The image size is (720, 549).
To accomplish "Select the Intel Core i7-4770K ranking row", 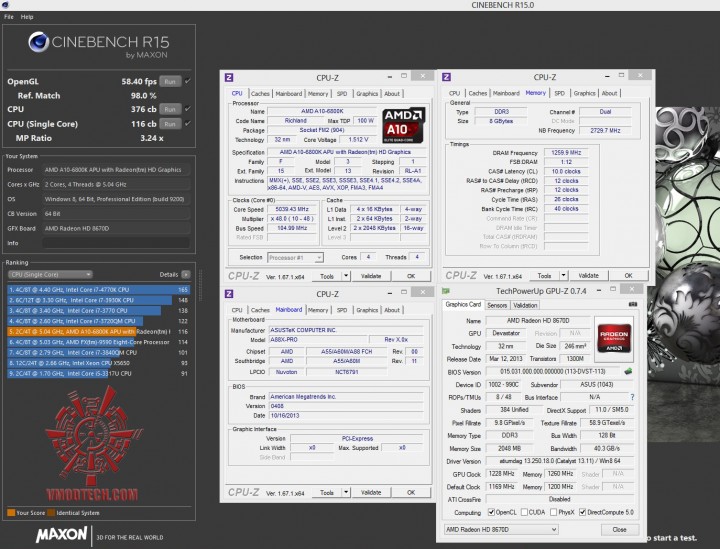I will (x=99, y=290).
